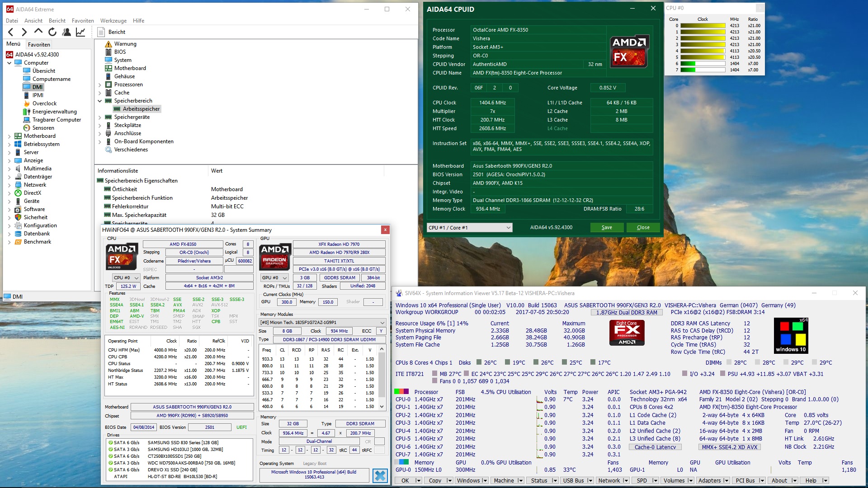The width and height of the screenshot is (868, 488).
Task: Click the Windows 10 x64 logo in SIV64
Action: click(790, 336)
